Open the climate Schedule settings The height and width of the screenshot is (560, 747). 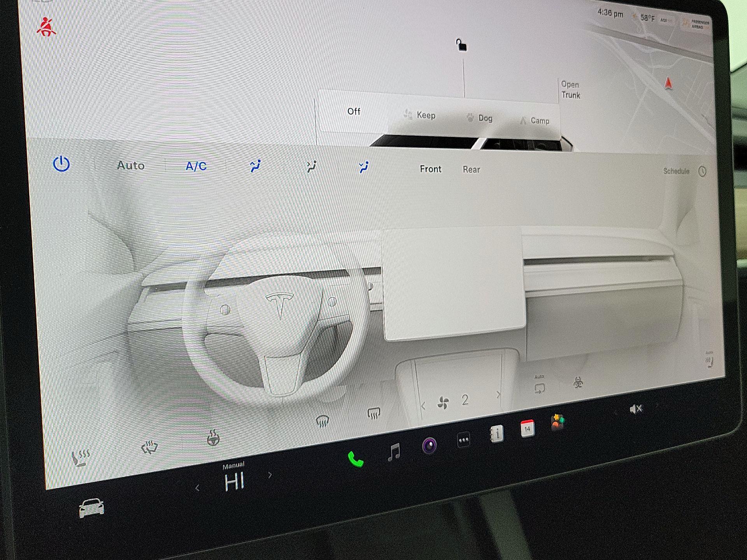[x=676, y=171]
